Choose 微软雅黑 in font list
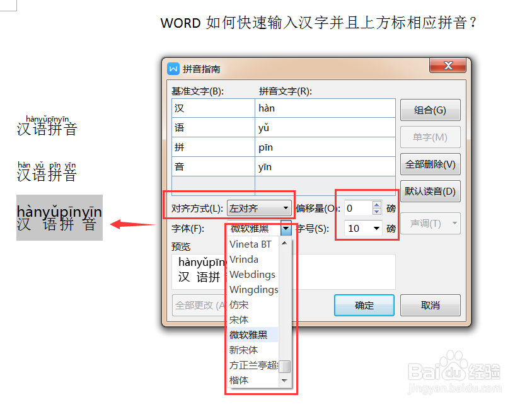This screenshot has width=532, height=407. pyautogui.click(x=253, y=335)
